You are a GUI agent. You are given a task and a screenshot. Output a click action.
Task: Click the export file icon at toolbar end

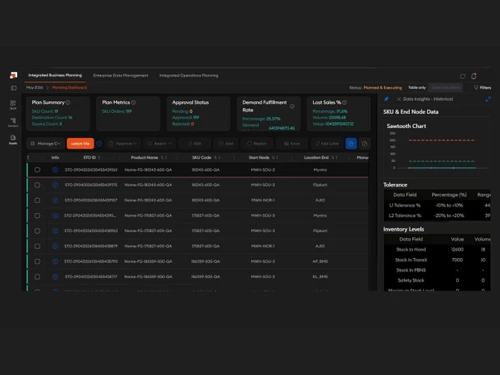tap(364, 144)
